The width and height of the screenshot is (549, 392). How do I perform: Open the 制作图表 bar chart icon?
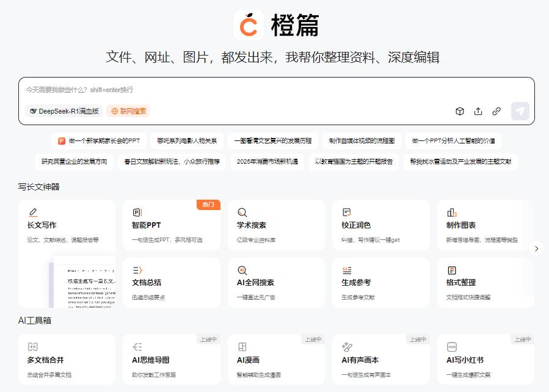pyautogui.click(x=452, y=212)
